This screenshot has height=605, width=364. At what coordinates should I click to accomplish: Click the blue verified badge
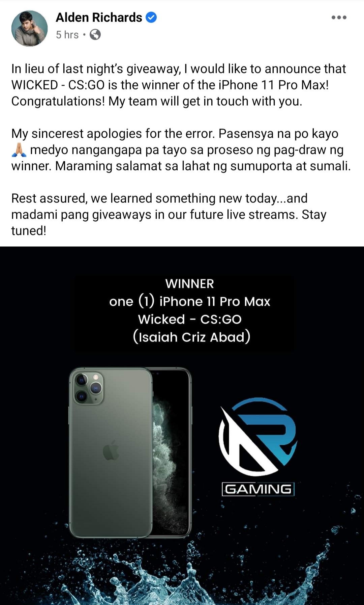[x=151, y=17]
